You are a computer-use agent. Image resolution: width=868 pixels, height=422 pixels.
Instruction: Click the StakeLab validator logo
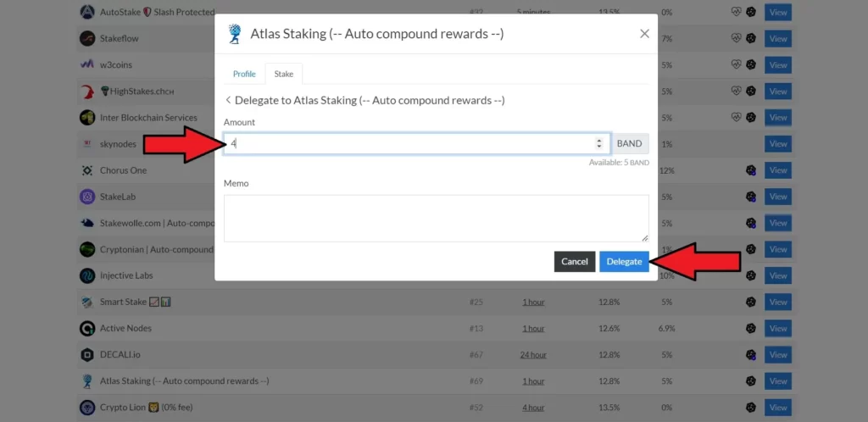tap(86, 197)
